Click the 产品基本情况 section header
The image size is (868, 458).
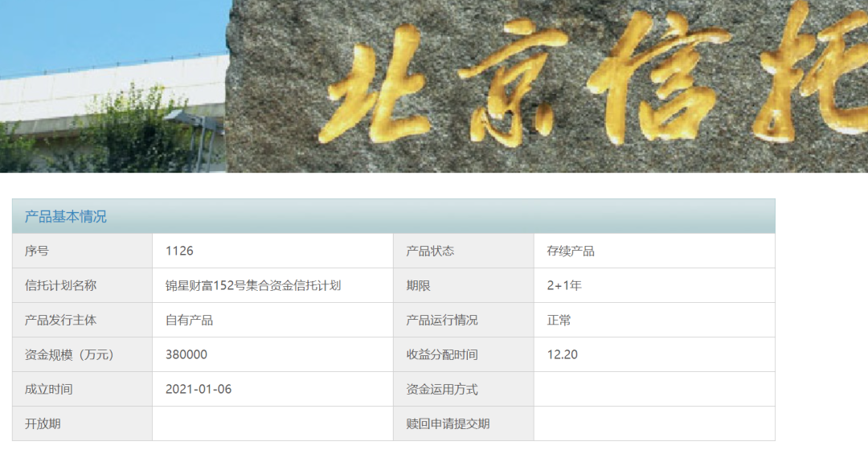(x=394, y=216)
